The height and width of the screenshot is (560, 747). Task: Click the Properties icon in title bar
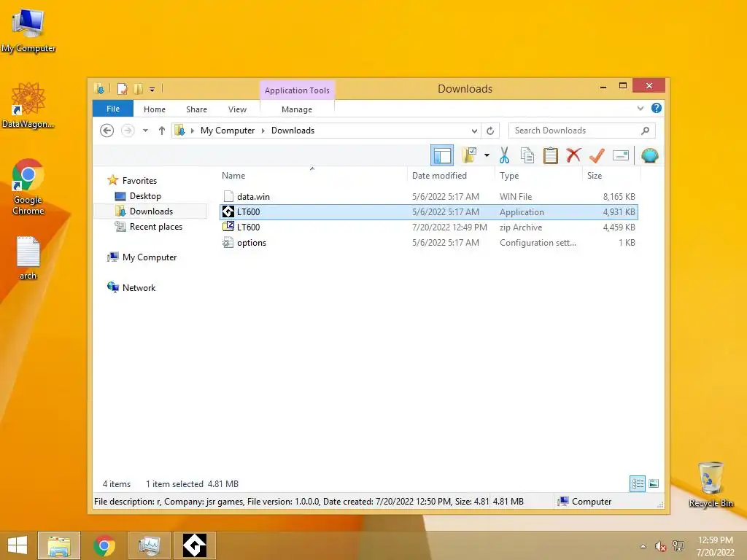[x=123, y=88]
